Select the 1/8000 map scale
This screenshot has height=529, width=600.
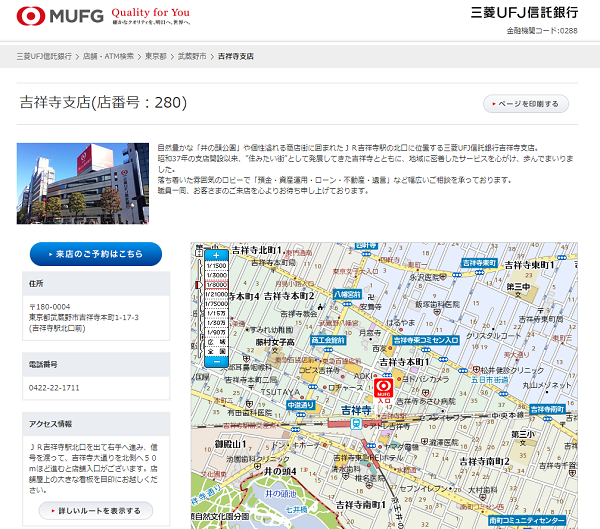click(x=217, y=285)
